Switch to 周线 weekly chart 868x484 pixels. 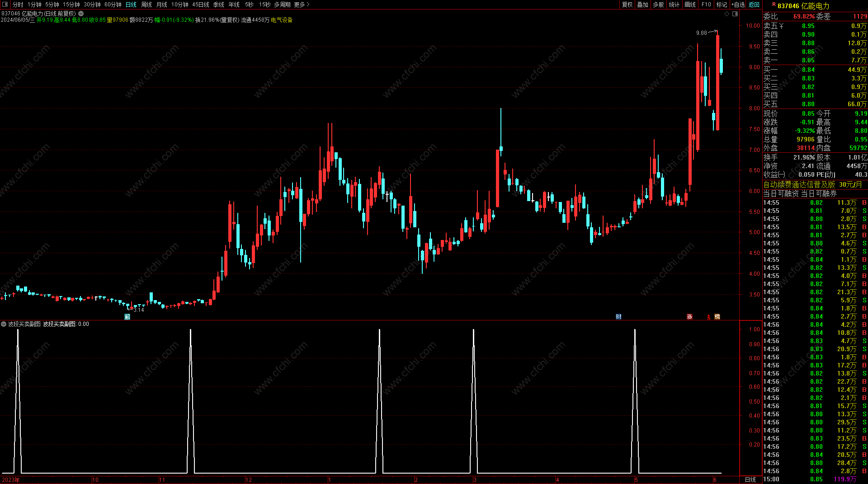(x=146, y=5)
